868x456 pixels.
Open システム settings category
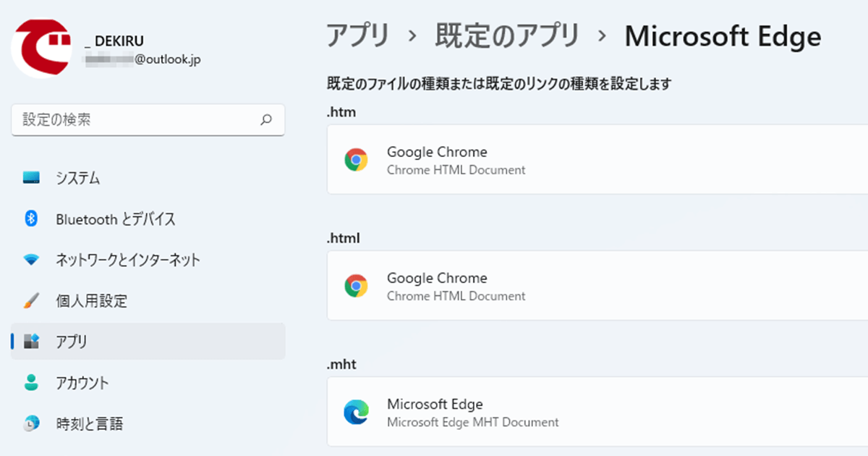pos(148,178)
